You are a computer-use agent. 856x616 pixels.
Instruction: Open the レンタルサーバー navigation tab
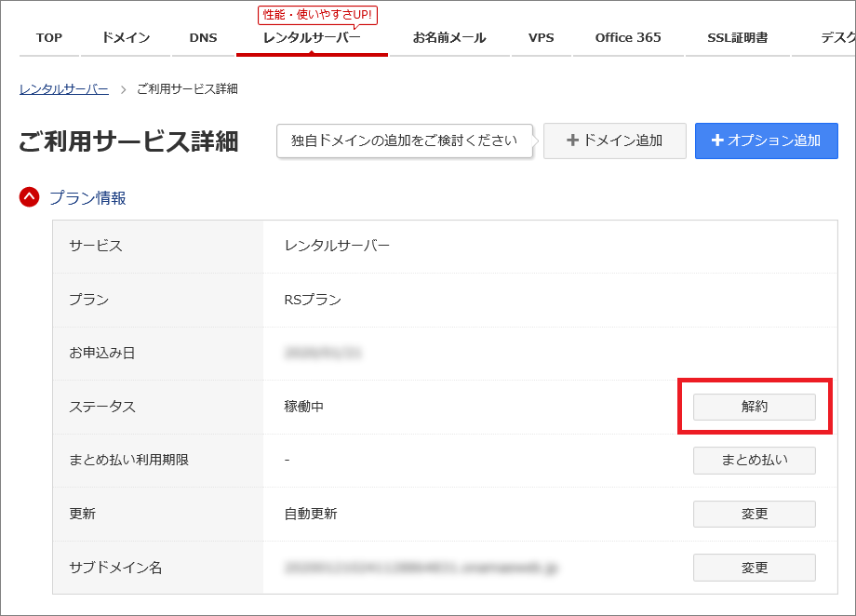click(x=312, y=38)
